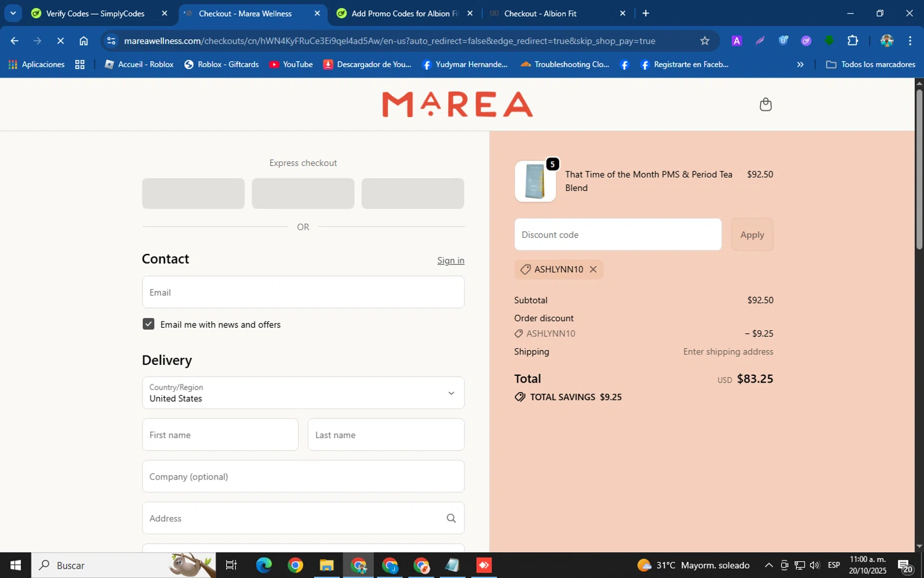Click the Apply discount button
The width and height of the screenshot is (924, 578).
coord(752,234)
